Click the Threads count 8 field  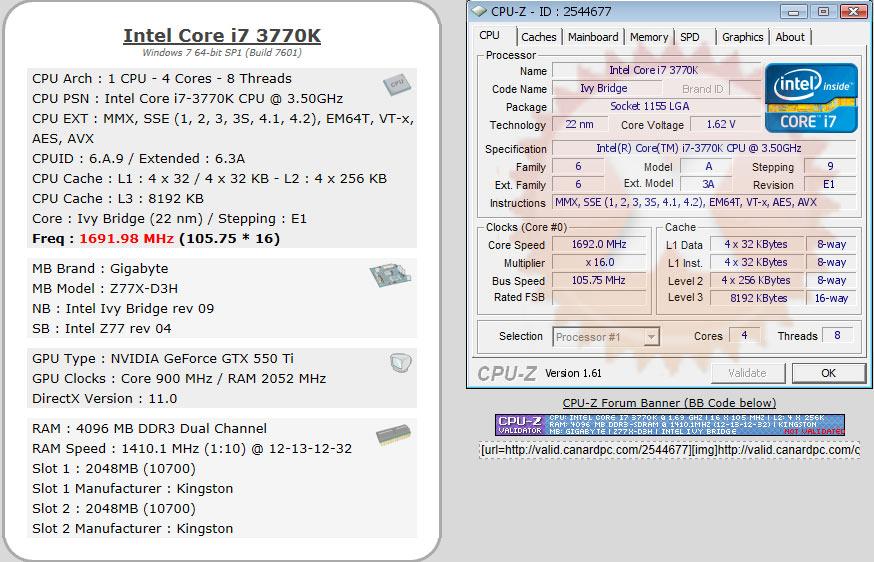(837, 336)
